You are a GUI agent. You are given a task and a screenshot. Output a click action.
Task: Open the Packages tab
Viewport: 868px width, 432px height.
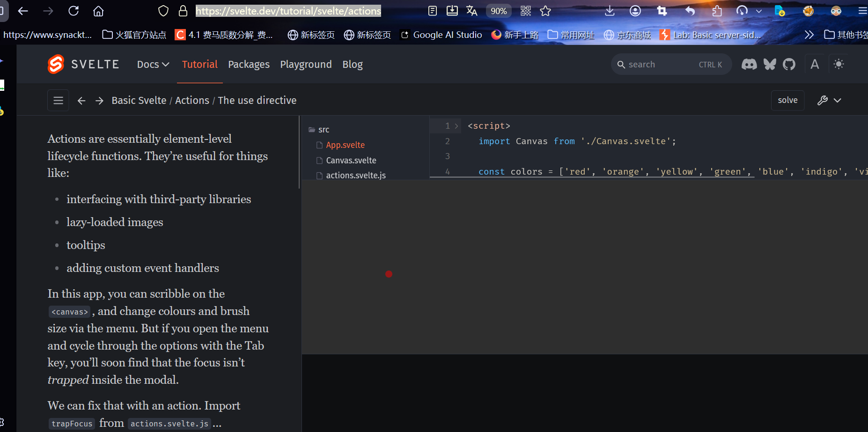(x=249, y=65)
